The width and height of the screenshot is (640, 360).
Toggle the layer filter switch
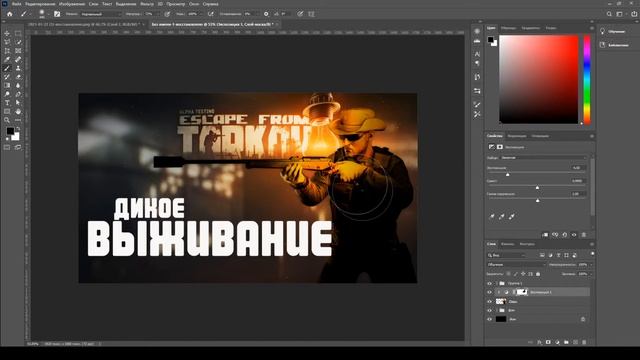(592, 254)
